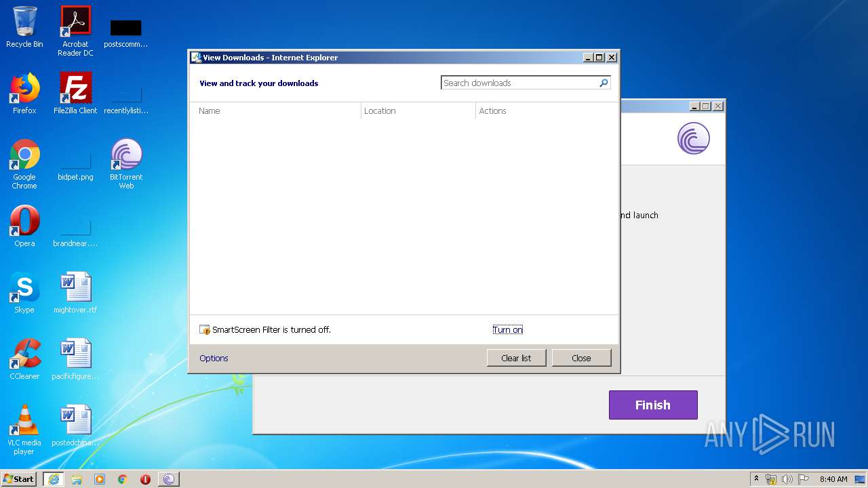Open Windows Explorer from taskbar
Image resolution: width=868 pixels, height=488 pixels.
click(77, 479)
